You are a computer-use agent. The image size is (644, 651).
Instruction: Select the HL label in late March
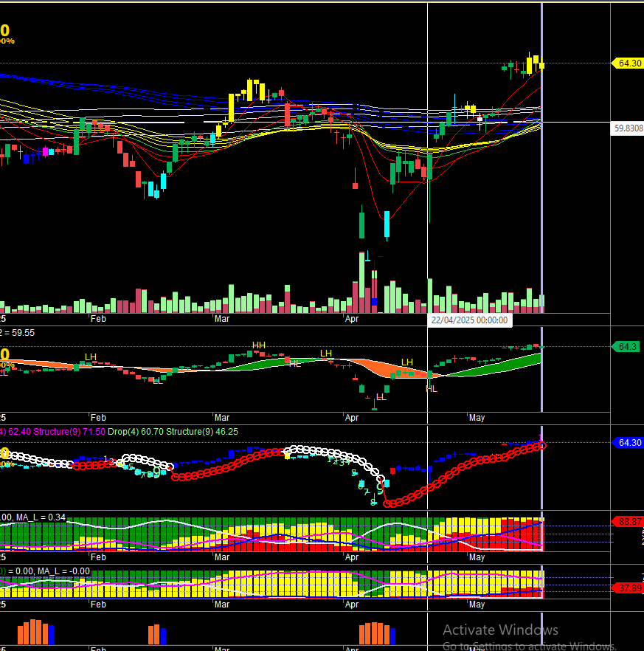(x=295, y=364)
